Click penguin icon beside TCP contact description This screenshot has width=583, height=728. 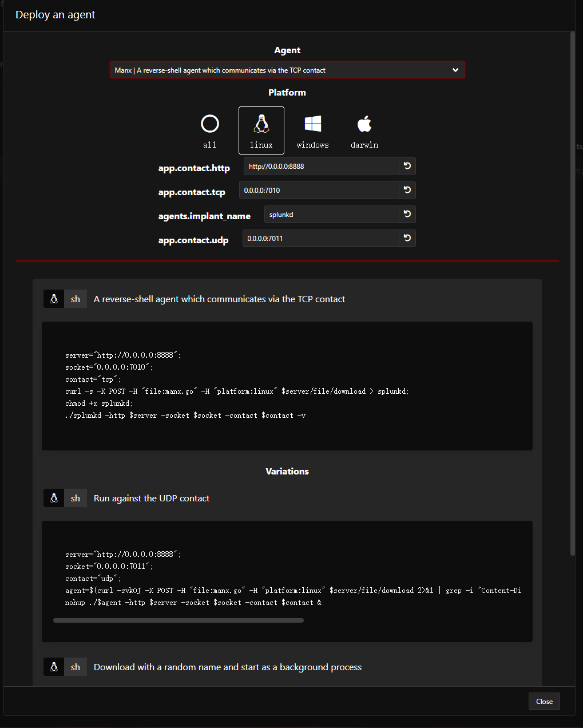pyautogui.click(x=54, y=299)
